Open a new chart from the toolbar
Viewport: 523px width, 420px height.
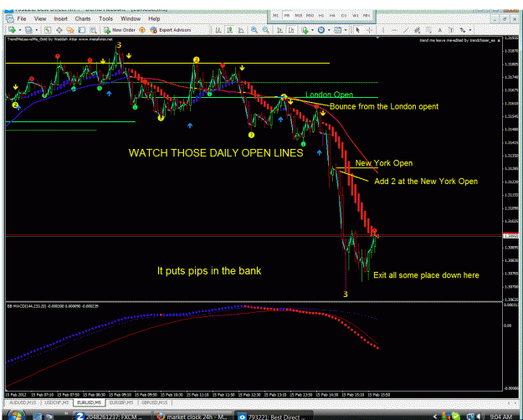(12, 30)
